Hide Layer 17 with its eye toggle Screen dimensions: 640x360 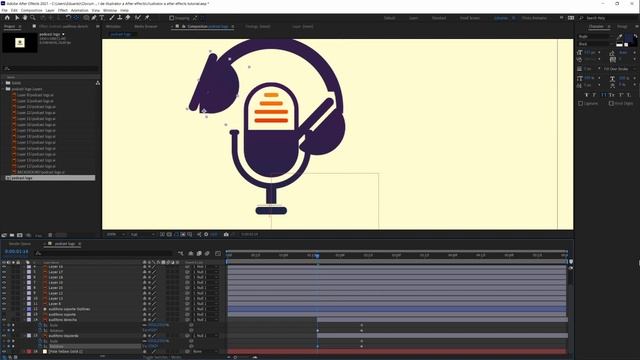(x=4, y=272)
